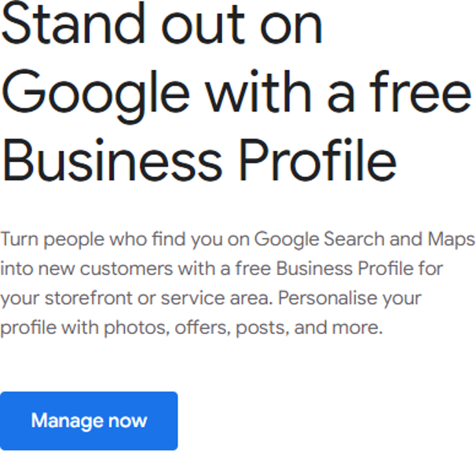Viewport: 476px width, 452px height.
Task: Click the word "with" in the heading
Action: tap(258, 91)
